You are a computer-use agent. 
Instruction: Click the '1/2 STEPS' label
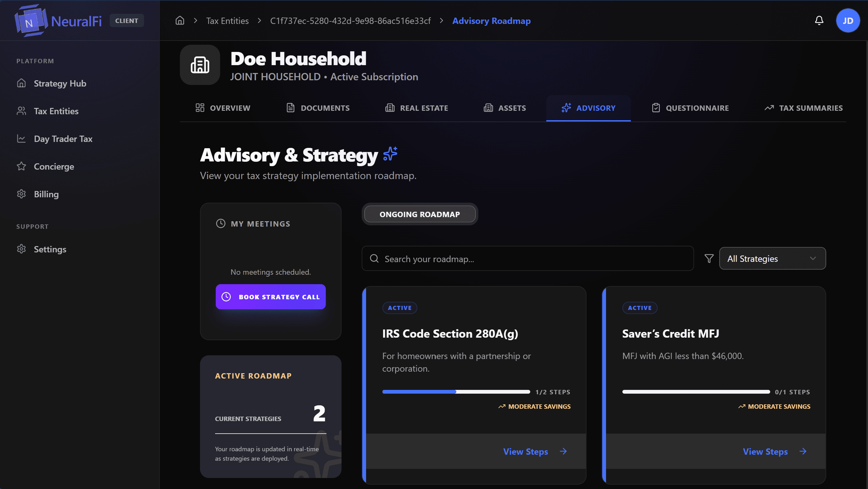coord(553,392)
